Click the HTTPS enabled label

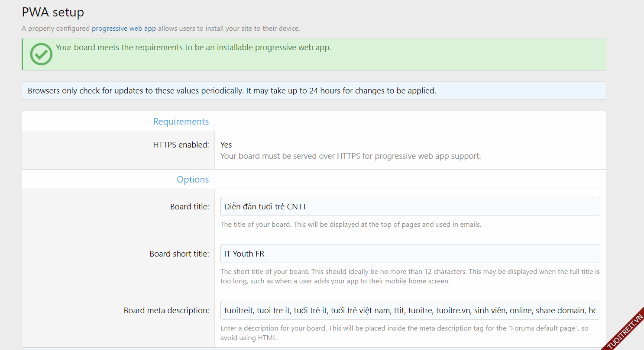[181, 145]
